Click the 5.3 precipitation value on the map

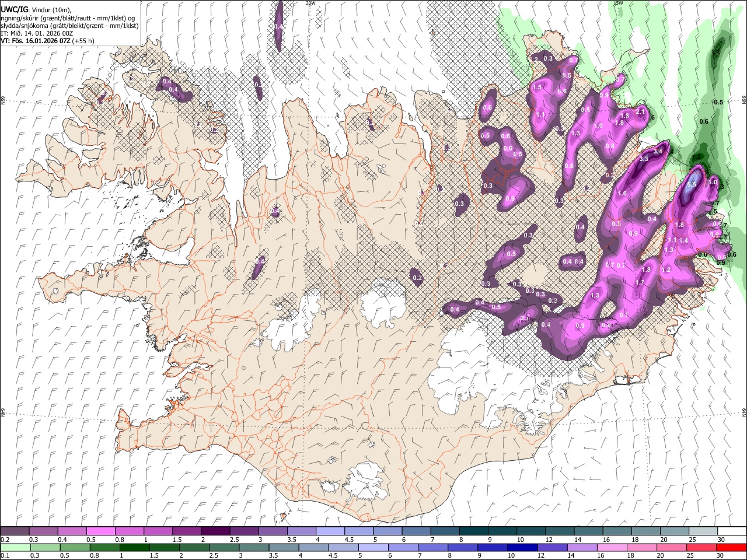tap(692, 184)
